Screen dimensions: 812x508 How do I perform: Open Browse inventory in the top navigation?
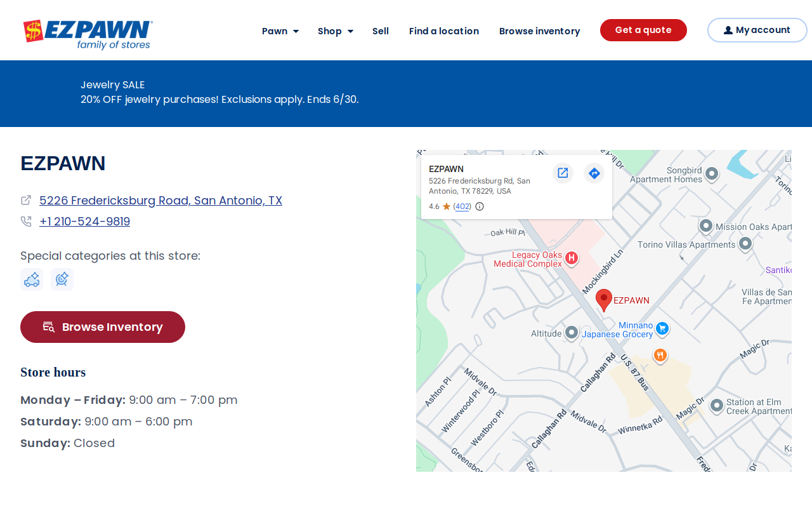coord(540,31)
